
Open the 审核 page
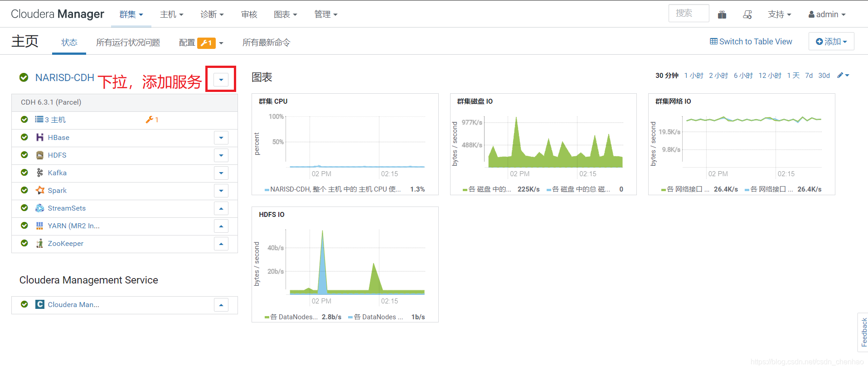pyautogui.click(x=249, y=14)
